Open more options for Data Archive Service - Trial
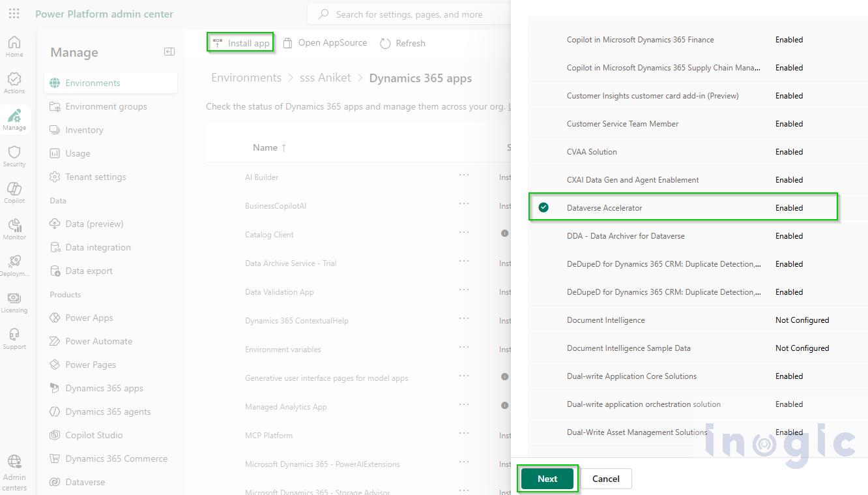868x495 pixels. click(464, 262)
